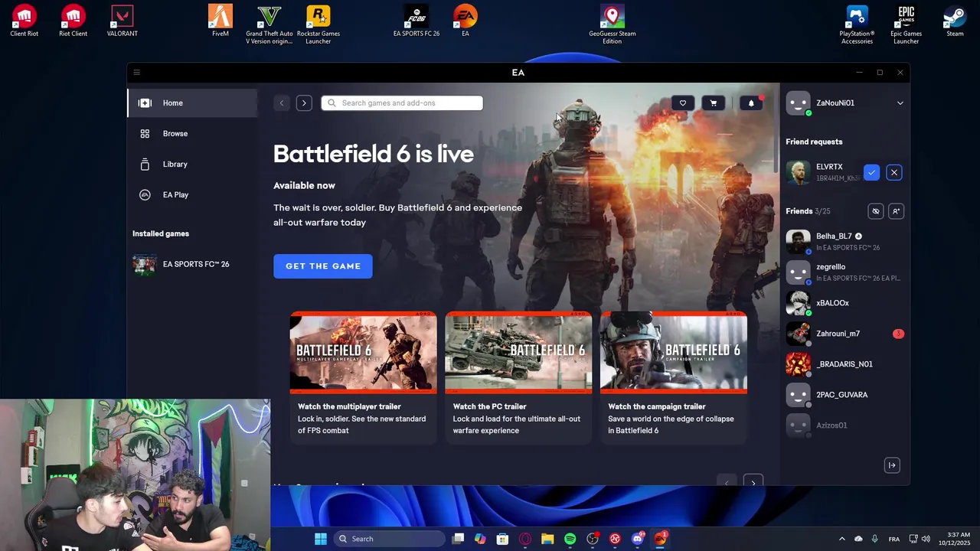This screenshot has width=980, height=551.
Task: Click the Library icon
Action: click(x=145, y=164)
